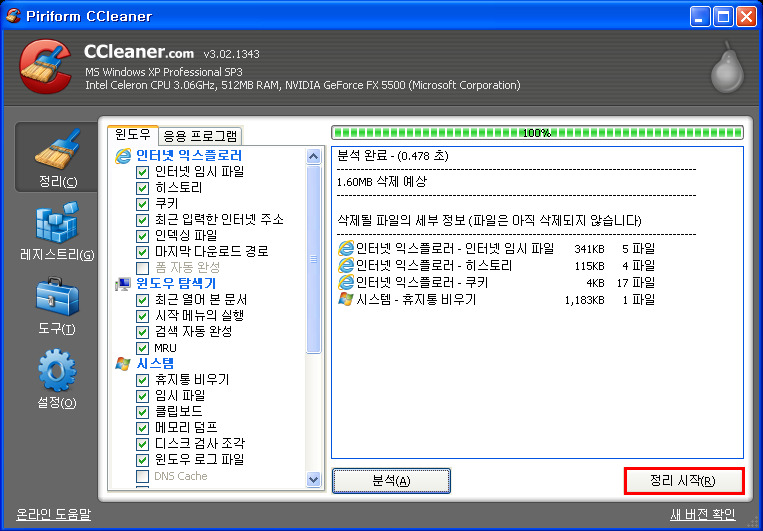Select the 시스템 category heading
This screenshot has width=763, height=531.
(155, 364)
